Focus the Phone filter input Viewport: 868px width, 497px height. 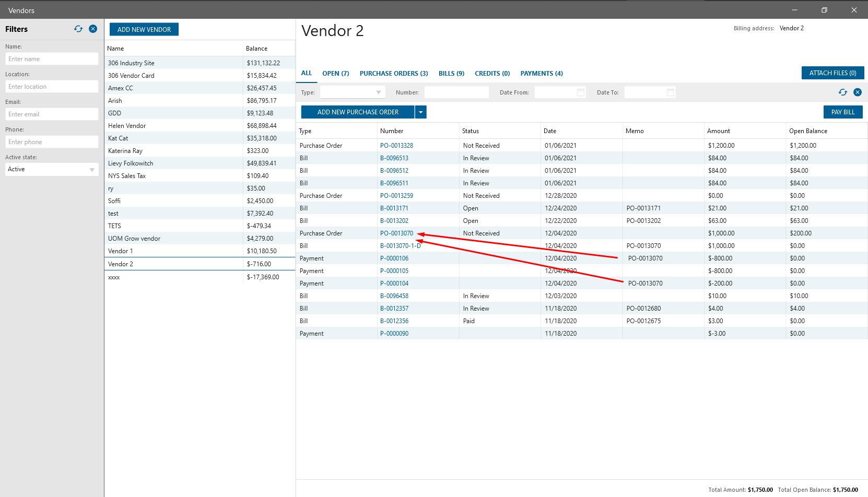52,142
